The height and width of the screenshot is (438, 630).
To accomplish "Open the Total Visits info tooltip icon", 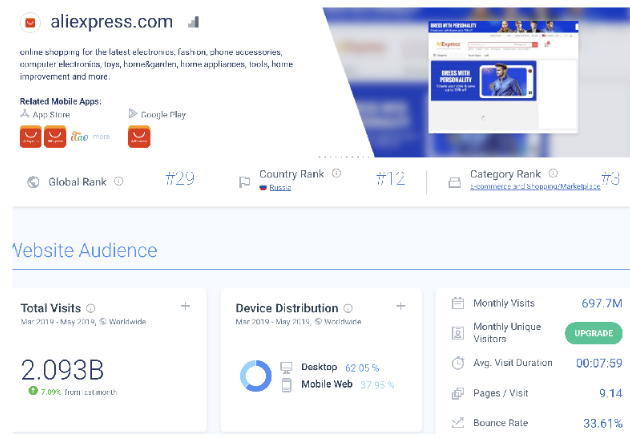I will (x=91, y=308).
